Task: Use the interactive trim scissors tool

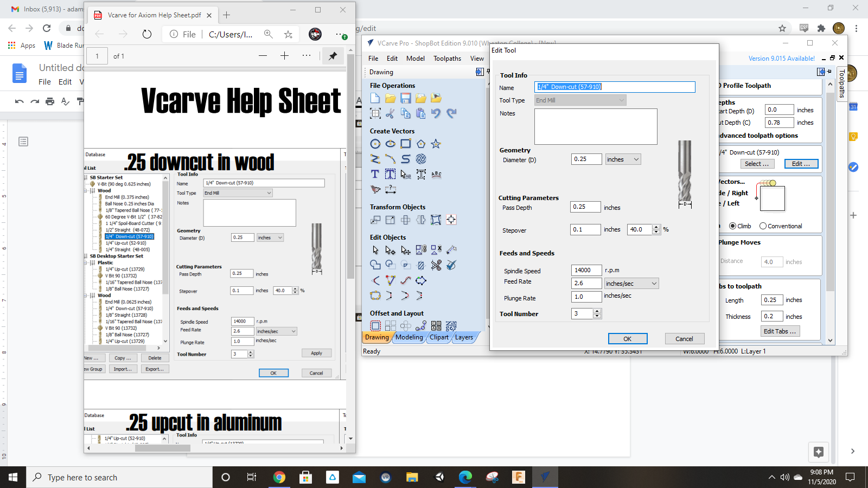Action: [x=436, y=265]
